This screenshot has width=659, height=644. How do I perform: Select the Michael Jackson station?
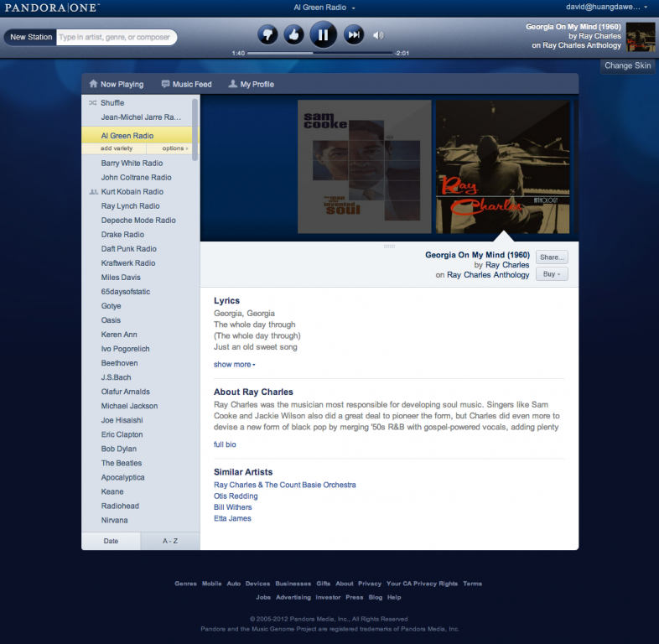(129, 406)
